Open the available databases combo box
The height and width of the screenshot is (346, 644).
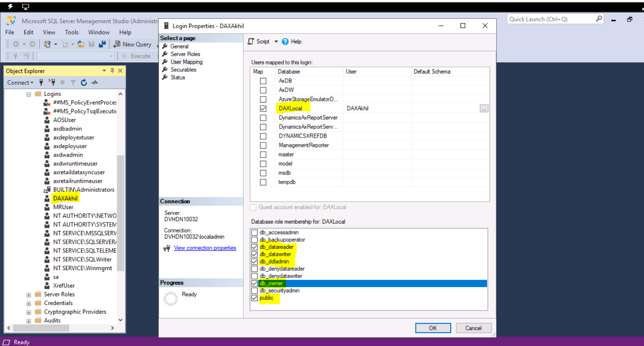76,56
